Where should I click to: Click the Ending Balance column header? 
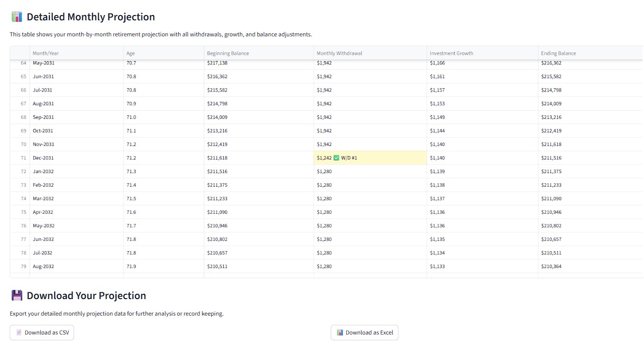pos(558,53)
